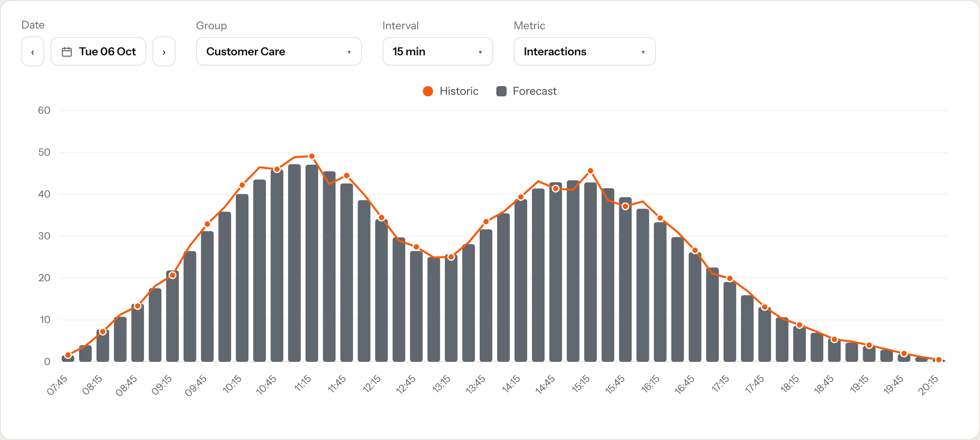Screen dimensions: 980x440
Task: Expand the 15 min interval dropdown
Action: tap(438, 52)
